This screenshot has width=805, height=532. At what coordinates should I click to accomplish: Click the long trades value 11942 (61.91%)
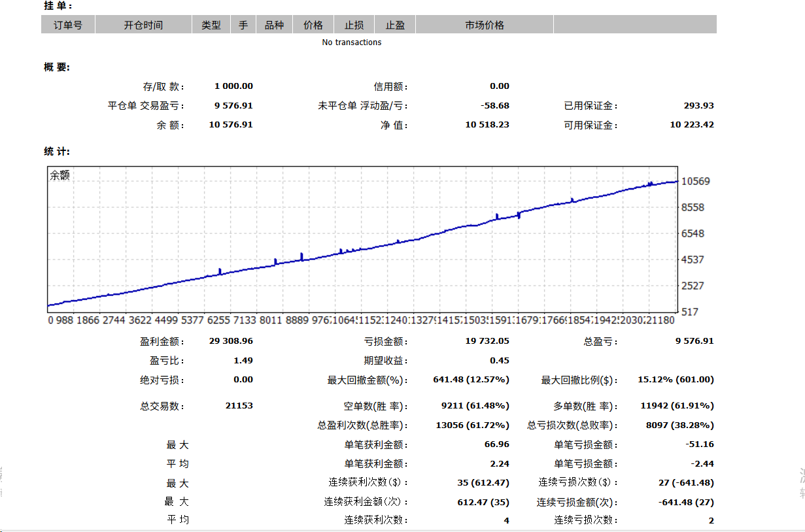coord(677,406)
